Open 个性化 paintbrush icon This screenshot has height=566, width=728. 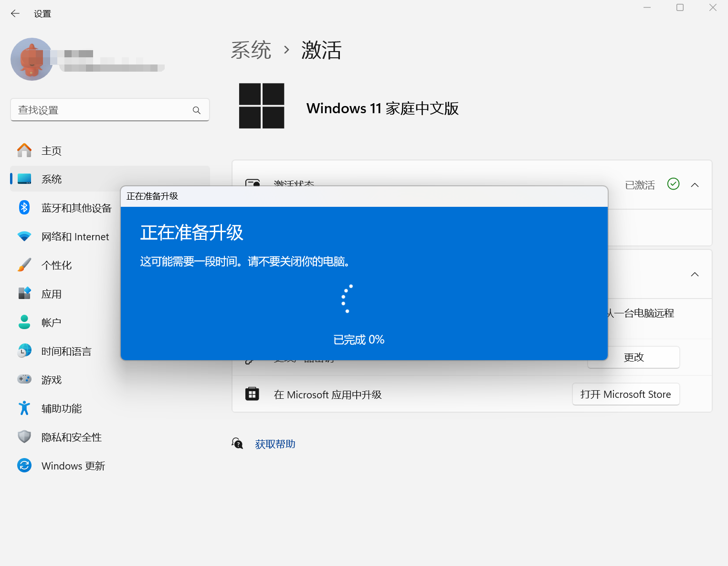(x=24, y=265)
